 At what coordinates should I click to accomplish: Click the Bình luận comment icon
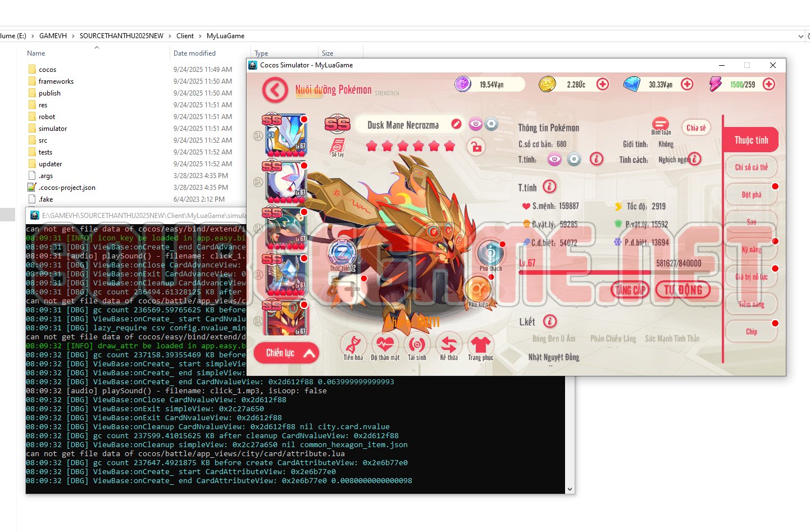(660, 125)
